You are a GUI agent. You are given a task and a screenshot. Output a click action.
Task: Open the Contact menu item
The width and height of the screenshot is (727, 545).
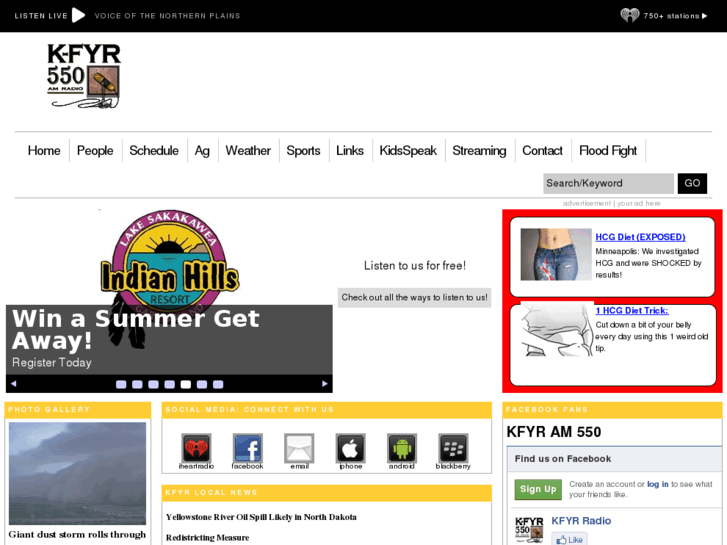542,151
